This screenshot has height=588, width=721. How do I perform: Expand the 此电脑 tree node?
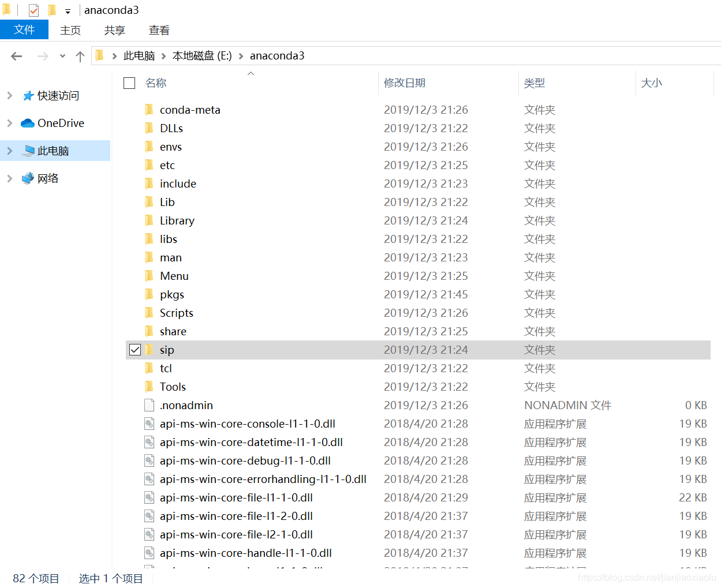[x=9, y=151]
